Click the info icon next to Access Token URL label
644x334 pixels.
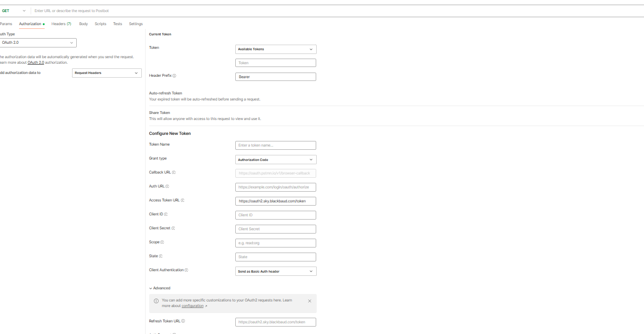click(183, 200)
